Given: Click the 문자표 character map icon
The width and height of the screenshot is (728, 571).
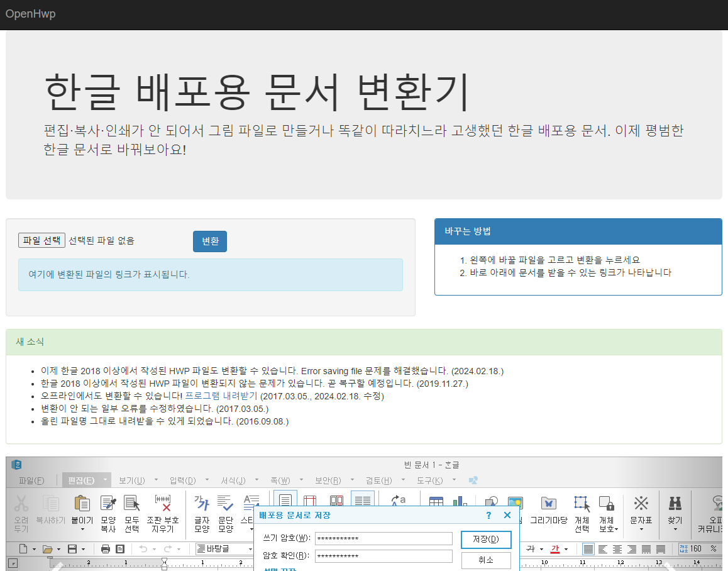Looking at the screenshot, I should pyautogui.click(x=641, y=503).
